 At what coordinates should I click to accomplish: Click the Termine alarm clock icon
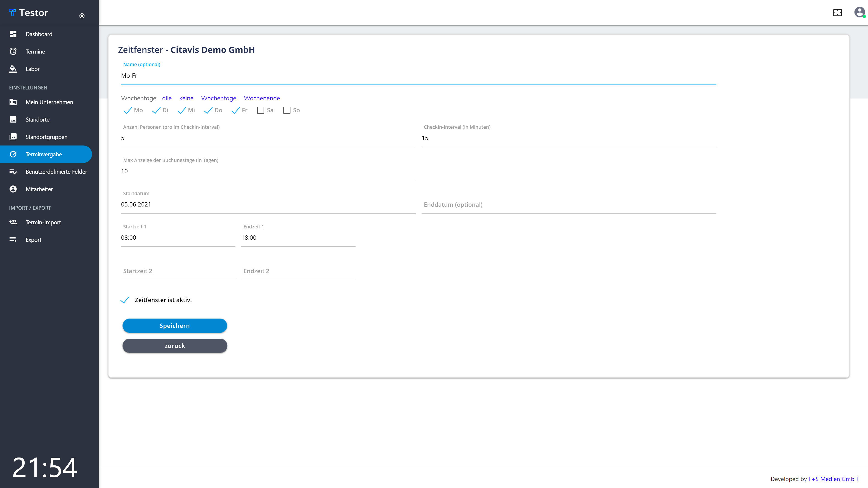(x=13, y=52)
